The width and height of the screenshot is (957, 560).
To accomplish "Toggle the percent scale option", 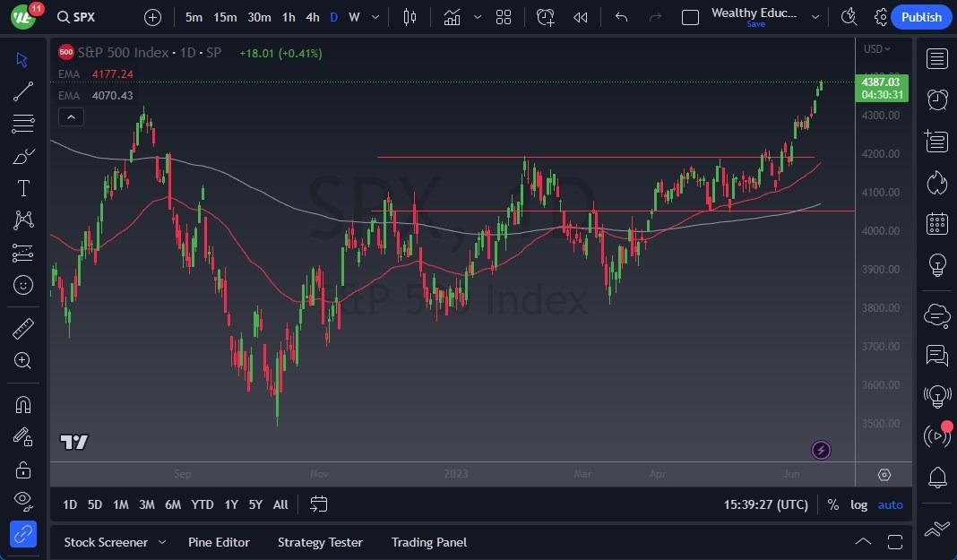I will click(832, 504).
